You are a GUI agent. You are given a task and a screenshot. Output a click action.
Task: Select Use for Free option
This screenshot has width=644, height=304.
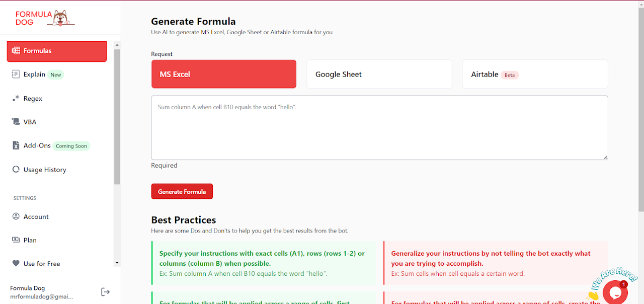(57, 263)
